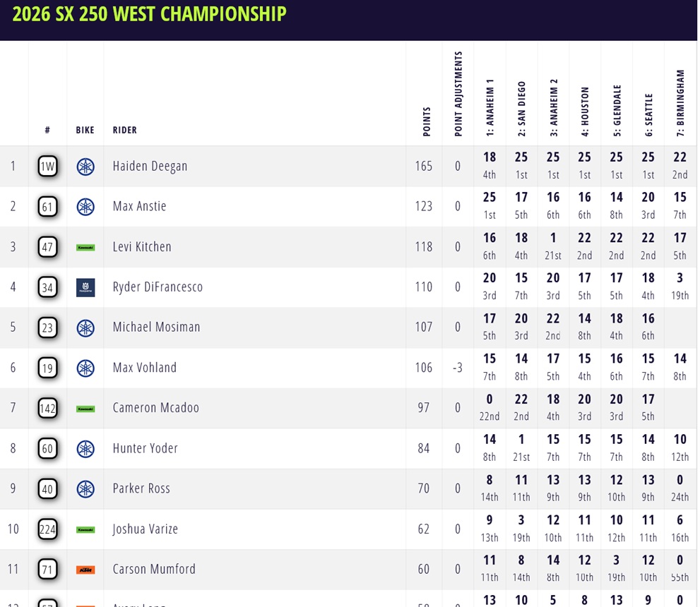Click Ryder DiFrancesco's Husqvarna bike logo
Screen dimensions: 700x607
point(85,287)
